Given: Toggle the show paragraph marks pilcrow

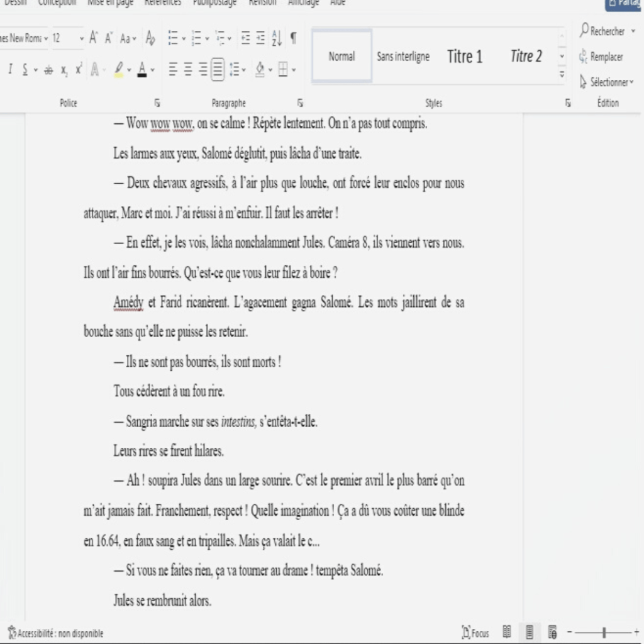Looking at the screenshot, I should (293, 38).
